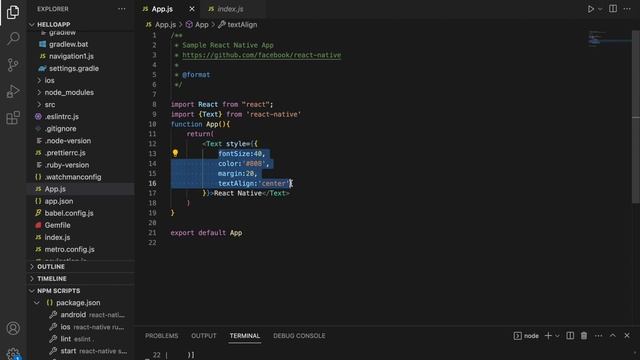Expand the Timeline section
Image resolution: width=640 pixels, height=360 pixels.
pyautogui.click(x=81, y=278)
